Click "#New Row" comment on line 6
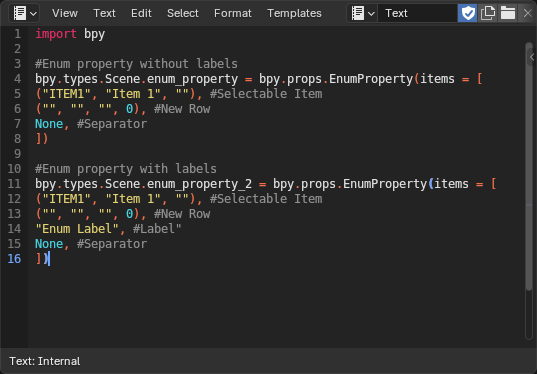The width and height of the screenshot is (537, 374). point(182,109)
